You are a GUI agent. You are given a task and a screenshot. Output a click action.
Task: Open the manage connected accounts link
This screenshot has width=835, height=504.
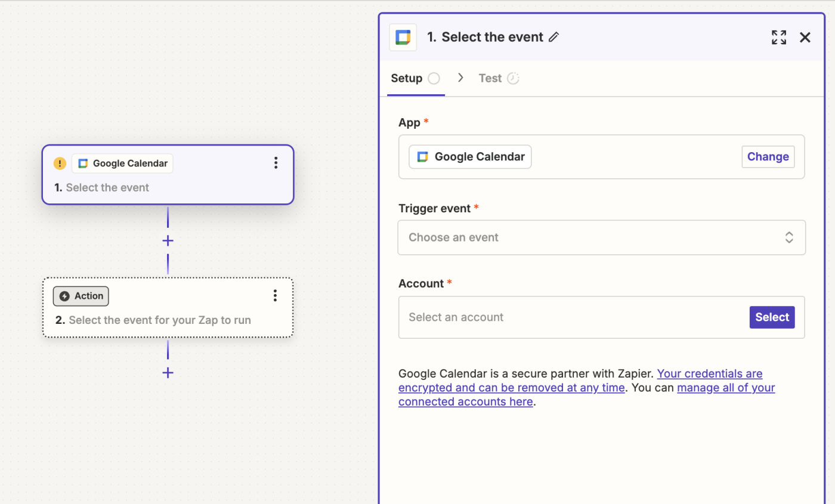pos(725,388)
